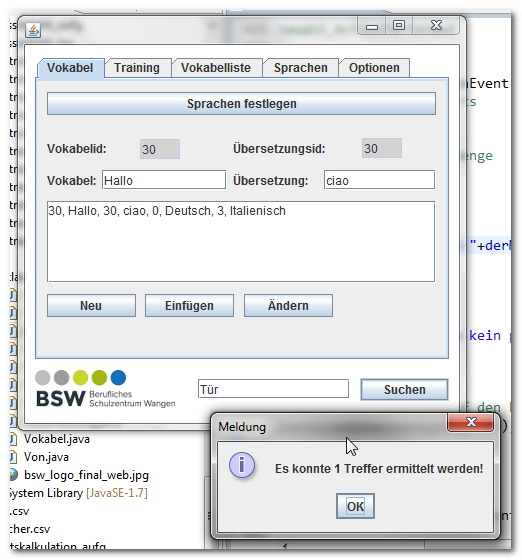Image resolution: width=522 pixels, height=560 pixels.
Task: Click the 'Es konnte 1 Treffer ermittelt werden!' message
Action: click(379, 469)
